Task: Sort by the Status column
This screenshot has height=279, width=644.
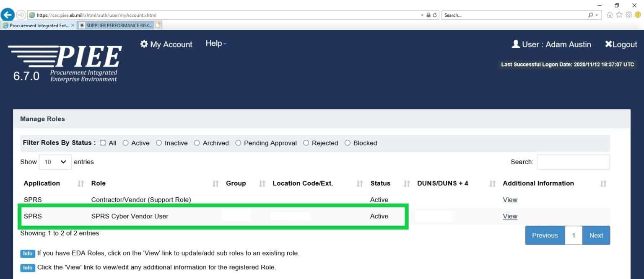Action: pyautogui.click(x=407, y=183)
